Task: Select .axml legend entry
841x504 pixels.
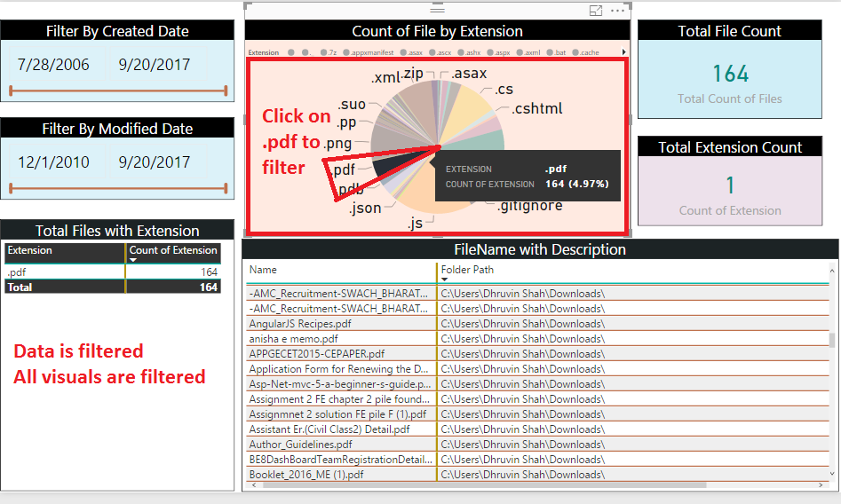Action: [528, 52]
